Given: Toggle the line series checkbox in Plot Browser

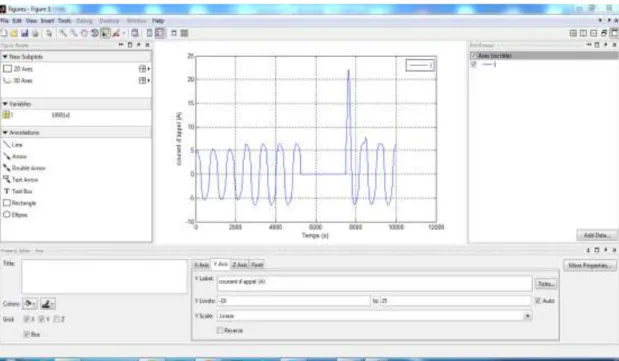Looking at the screenshot, I should (474, 64).
